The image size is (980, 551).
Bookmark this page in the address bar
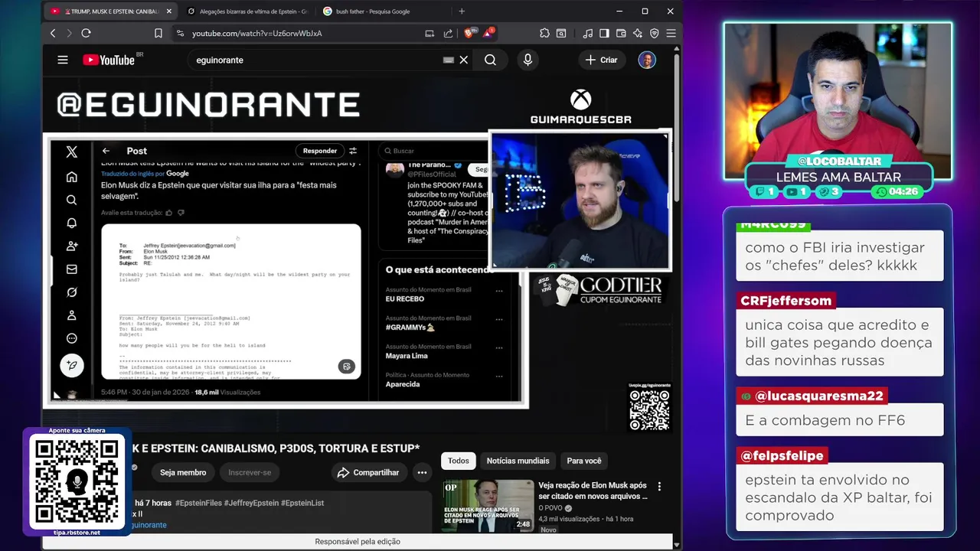158,33
